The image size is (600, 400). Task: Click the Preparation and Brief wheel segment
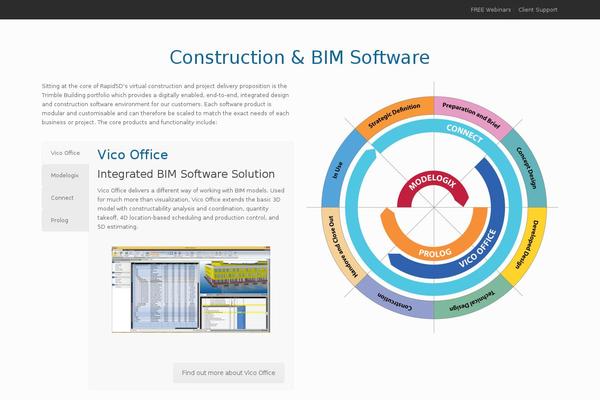tap(473, 114)
